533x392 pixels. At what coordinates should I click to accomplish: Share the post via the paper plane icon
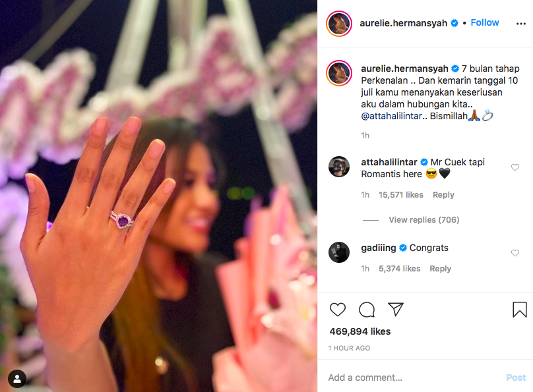click(x=396, y=309)
